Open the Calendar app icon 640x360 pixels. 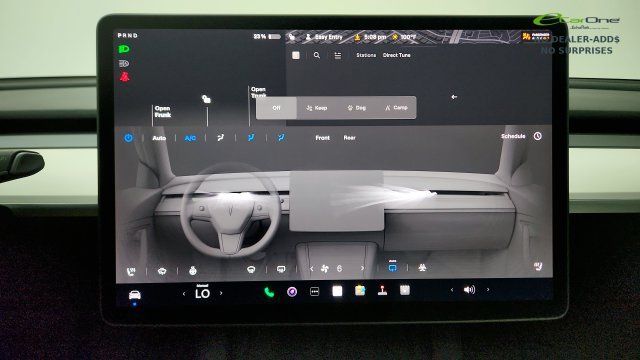tap(404, 290)
